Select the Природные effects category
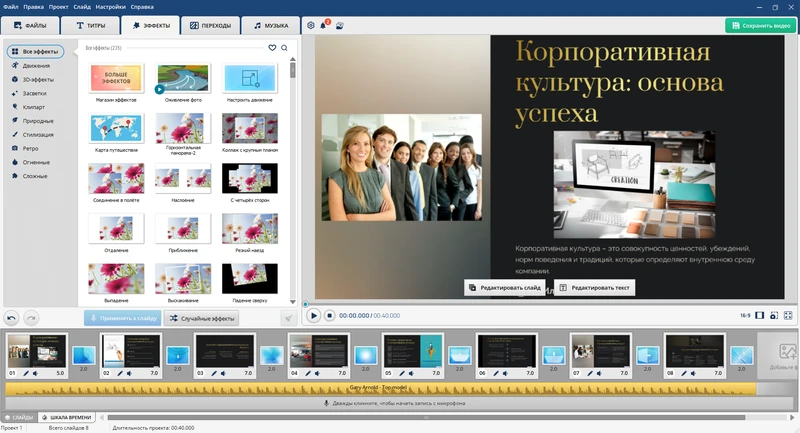Screen dimensions: 800x433 38,121
